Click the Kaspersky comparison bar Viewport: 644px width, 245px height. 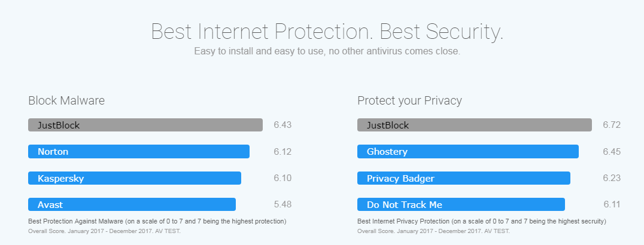135,178
